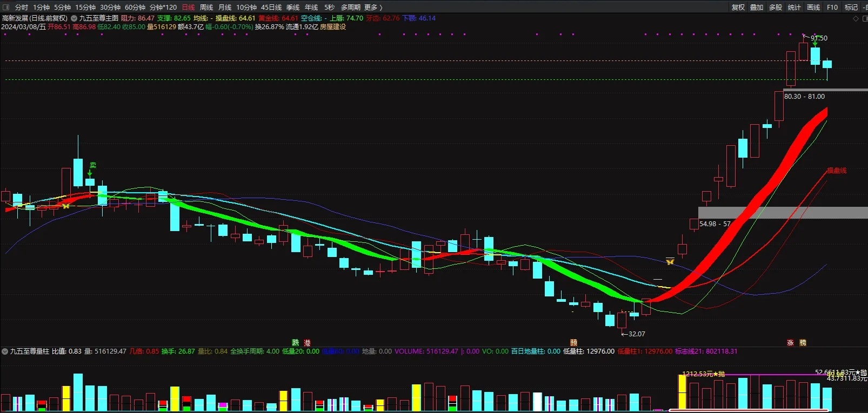Select the 分钟*120 period
Screen dimensions: 868x413
(163, 7)
